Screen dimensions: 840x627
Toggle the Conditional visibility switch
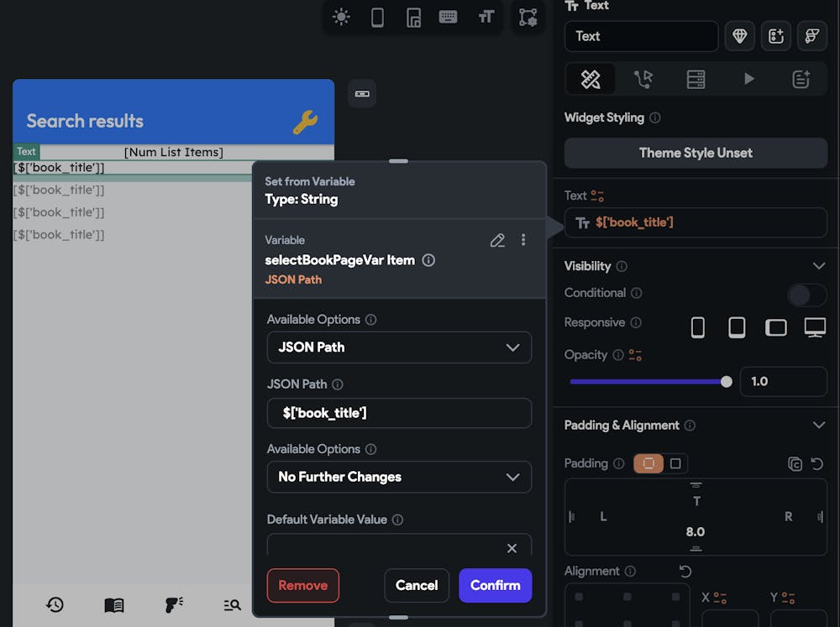click(806, 295)
